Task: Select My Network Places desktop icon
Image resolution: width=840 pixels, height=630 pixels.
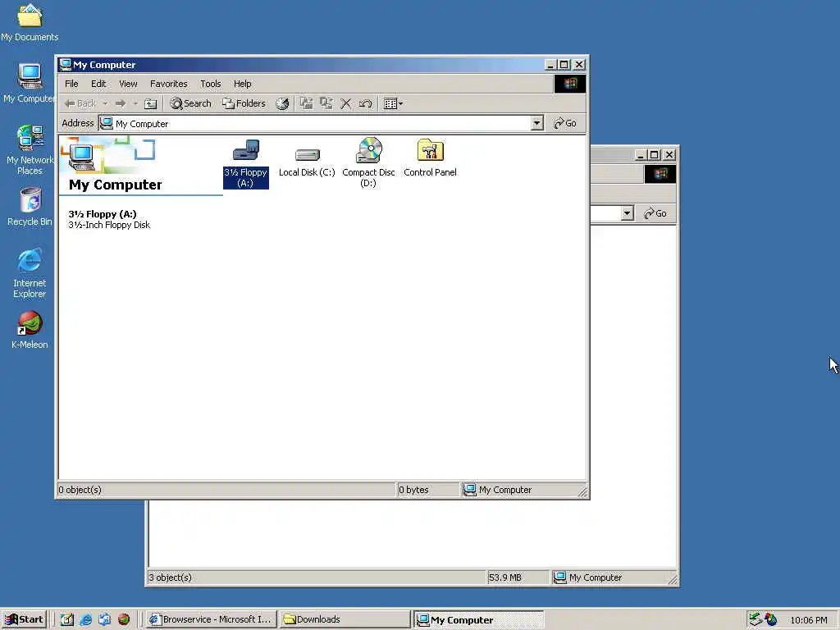Action: [x=30, y=150]
